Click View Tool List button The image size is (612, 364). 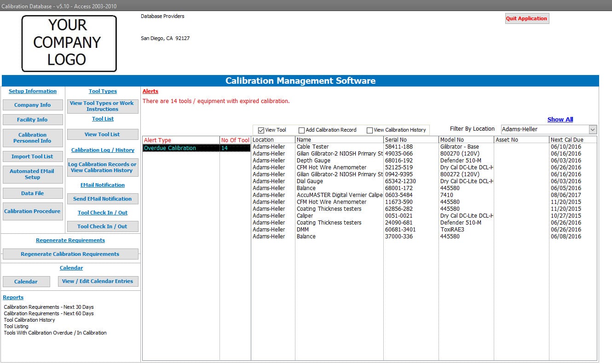point(102,134)
